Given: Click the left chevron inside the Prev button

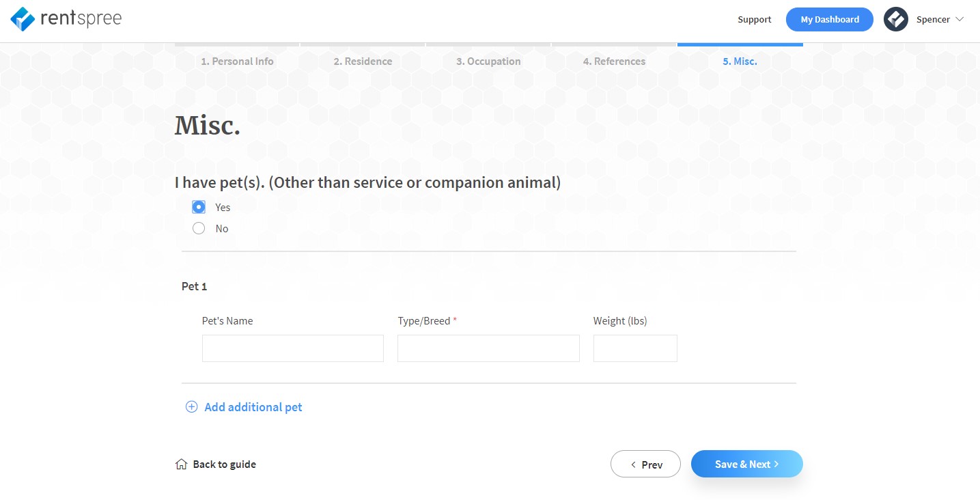Looking at the screenshot, I should coord(633,464).
